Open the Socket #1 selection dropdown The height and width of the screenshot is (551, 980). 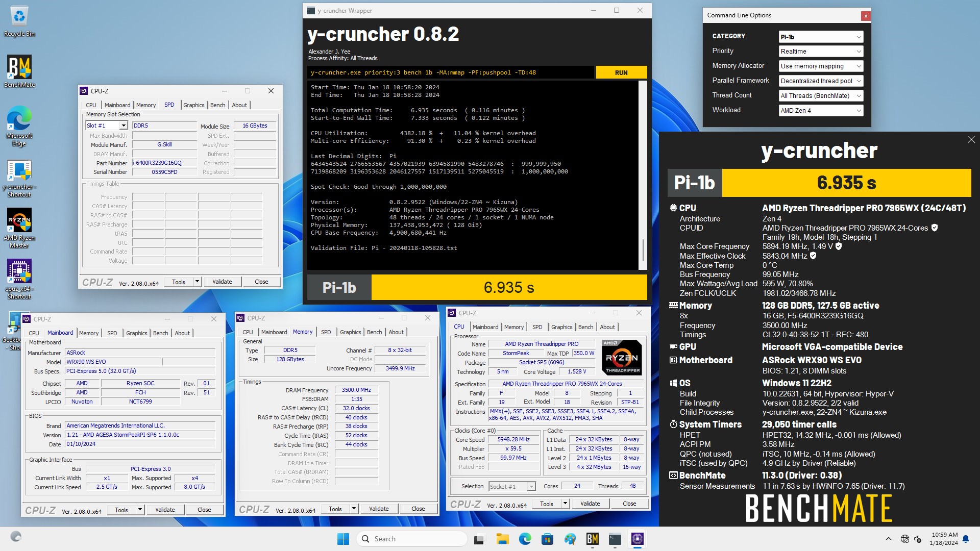[x=512, y=486]
